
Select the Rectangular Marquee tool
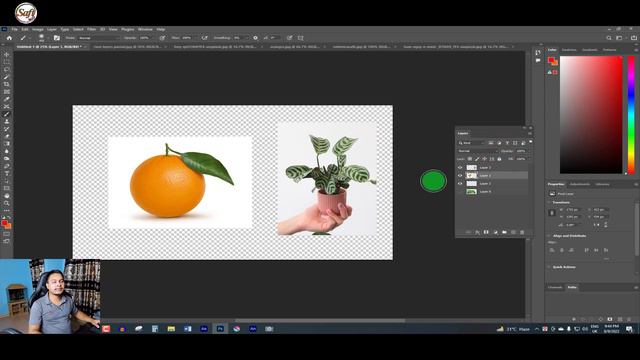7,62
